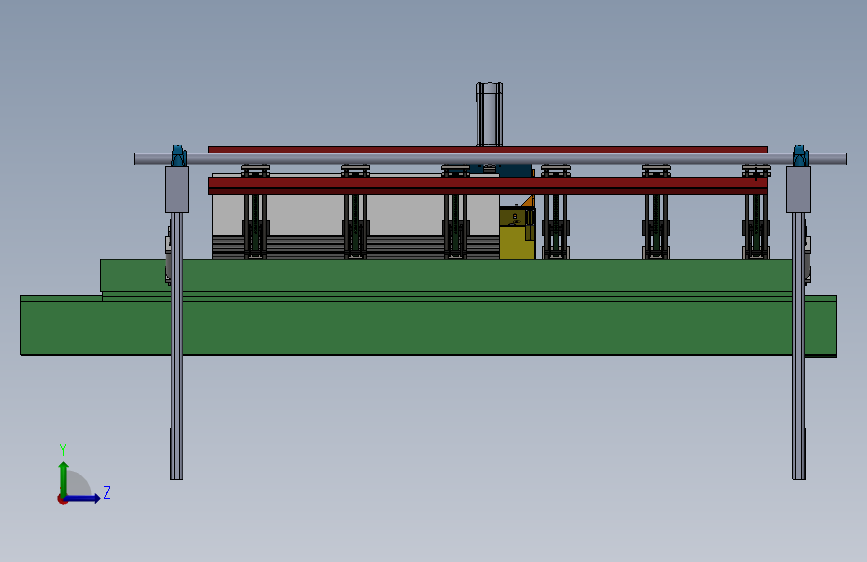Select the left gray vertical support leg
The height and width of the screenshot is (562, 867).
pos(176,346)
